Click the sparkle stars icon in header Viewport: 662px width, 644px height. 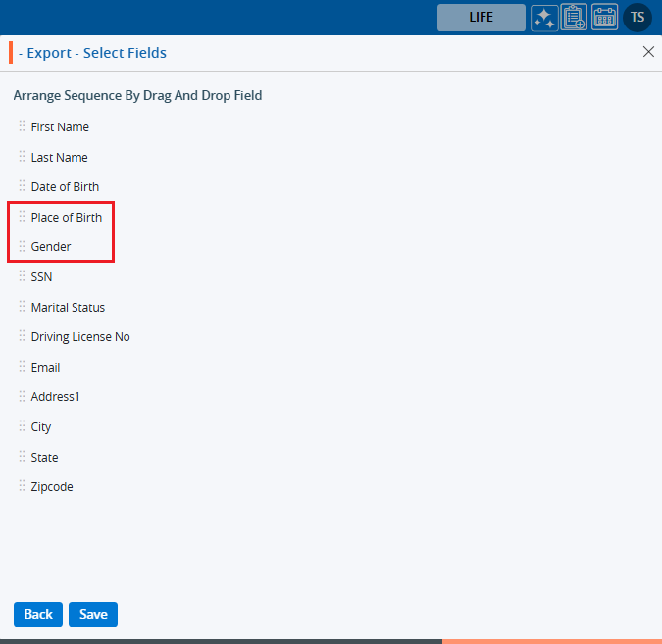click(x=544, y=18)
